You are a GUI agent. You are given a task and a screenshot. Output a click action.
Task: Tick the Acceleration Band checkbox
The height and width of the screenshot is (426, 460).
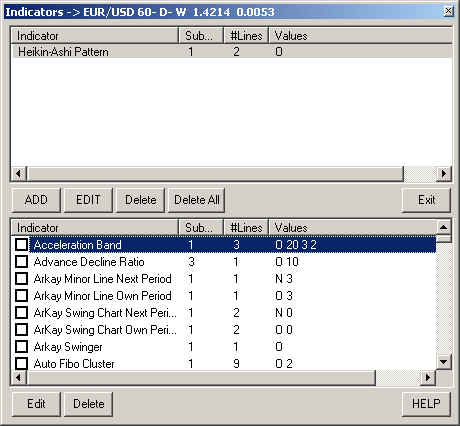tap(21, 245)
